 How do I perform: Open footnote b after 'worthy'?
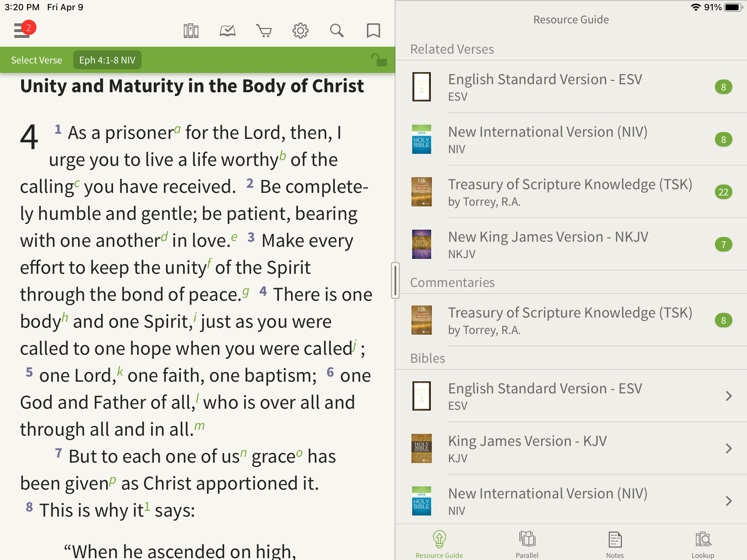point(283,156)
